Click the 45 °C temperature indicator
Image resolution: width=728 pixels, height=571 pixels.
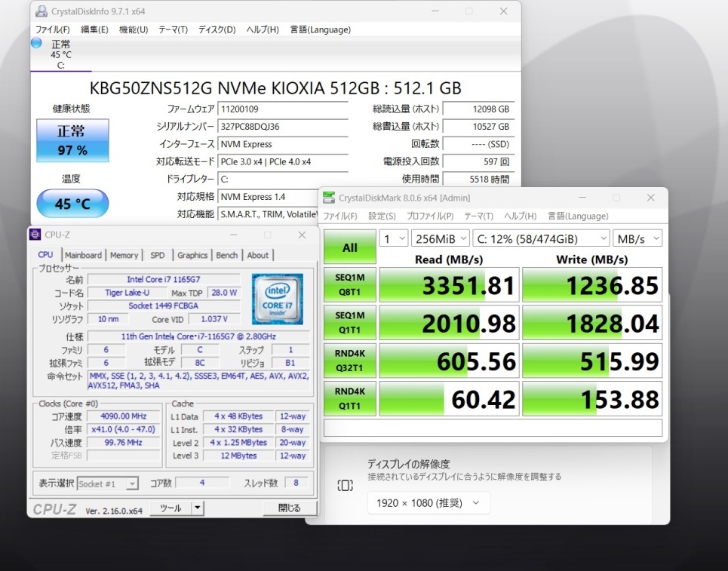point(72,204)
